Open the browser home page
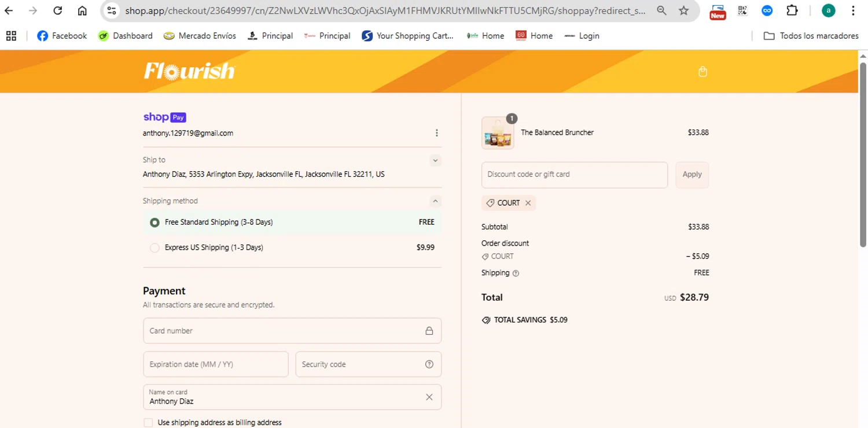Viewport: 868px width, 428px height. coord(82,10)
